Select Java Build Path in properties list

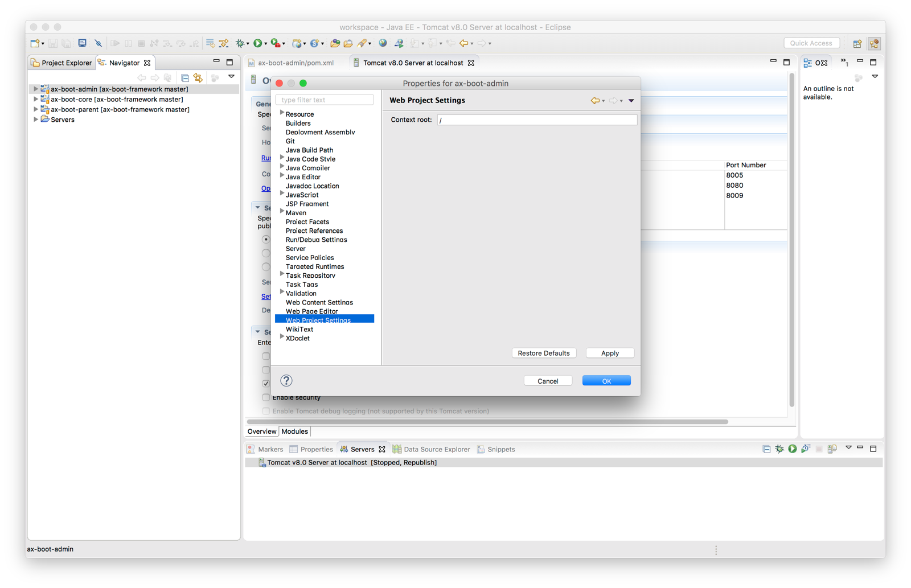pos(309,150)
